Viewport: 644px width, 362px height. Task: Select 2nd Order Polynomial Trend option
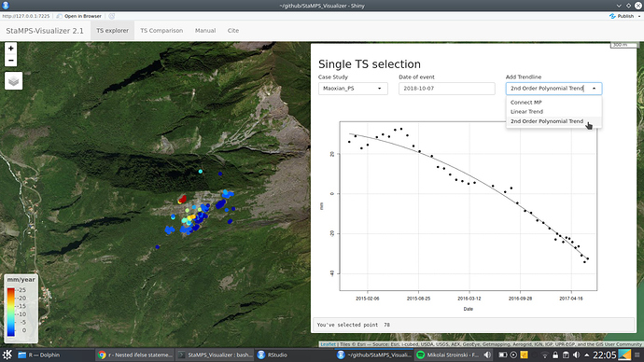(x=553, y=121)
